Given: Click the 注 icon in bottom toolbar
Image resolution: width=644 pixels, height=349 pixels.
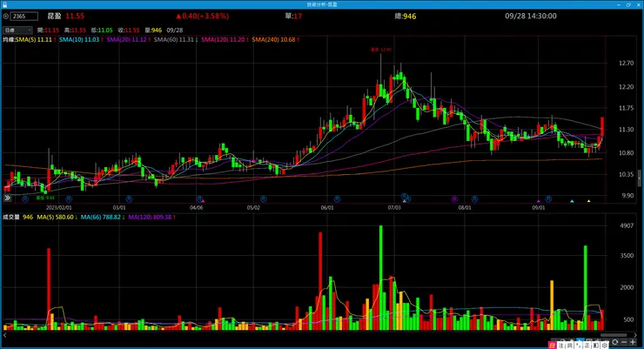Looking at the screenshot, I should (561, 346).
